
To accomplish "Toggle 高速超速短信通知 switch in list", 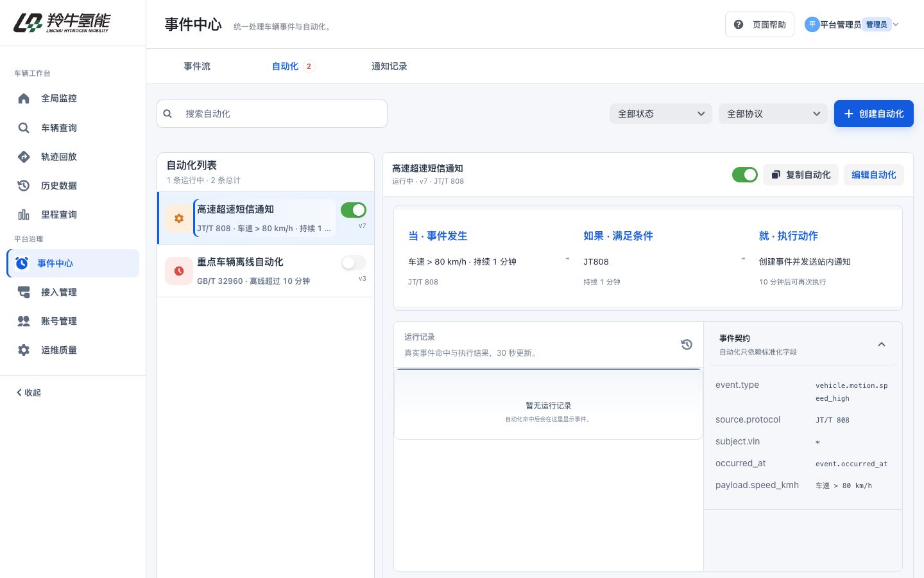I will pyautogui.click(x=354, y=210).
